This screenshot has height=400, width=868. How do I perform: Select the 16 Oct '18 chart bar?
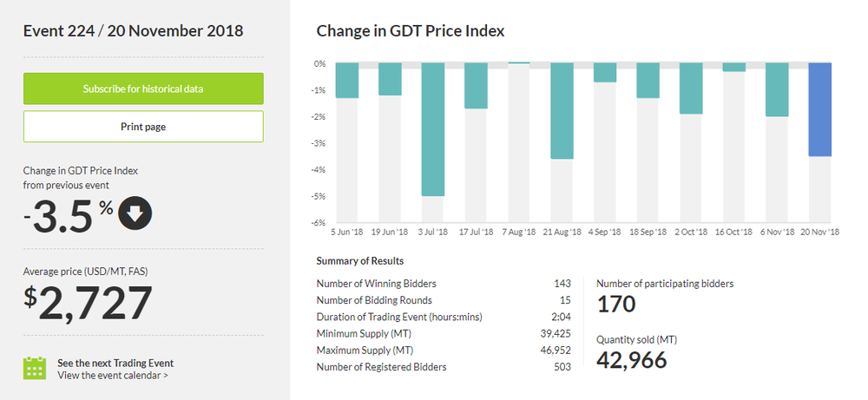734,67
